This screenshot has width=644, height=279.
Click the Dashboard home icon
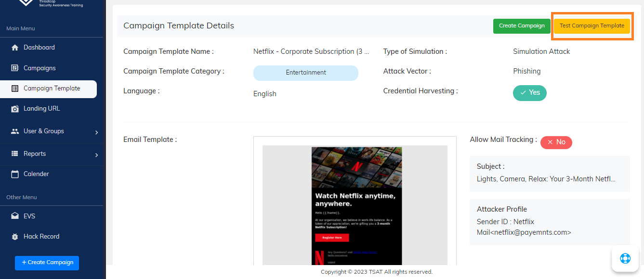(x=15, y=48)
